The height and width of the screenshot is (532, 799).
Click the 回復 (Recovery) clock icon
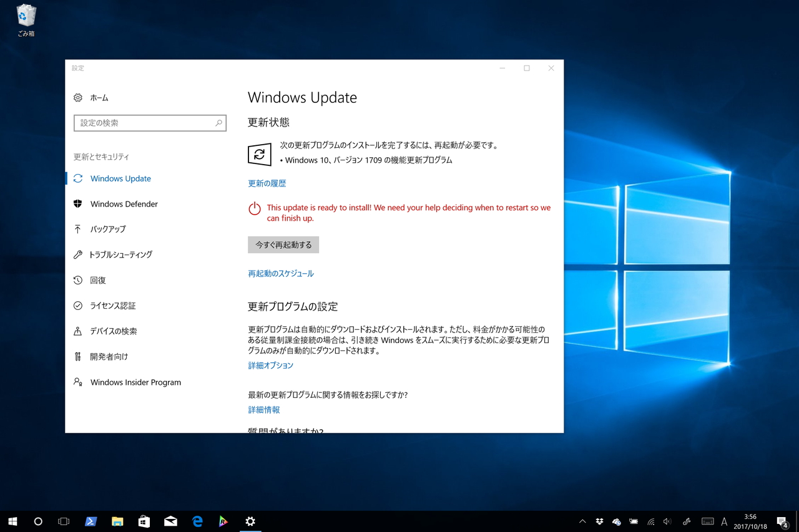[x=77, y=280]
